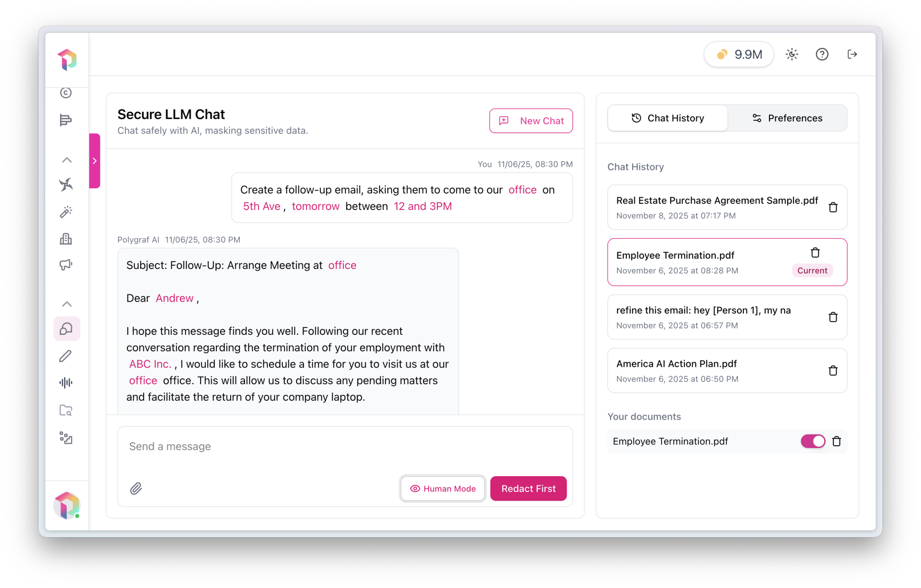This screenshot has width=921, height=588.
Task: Open the megaphone icon in sidebar
Action: 66,265
